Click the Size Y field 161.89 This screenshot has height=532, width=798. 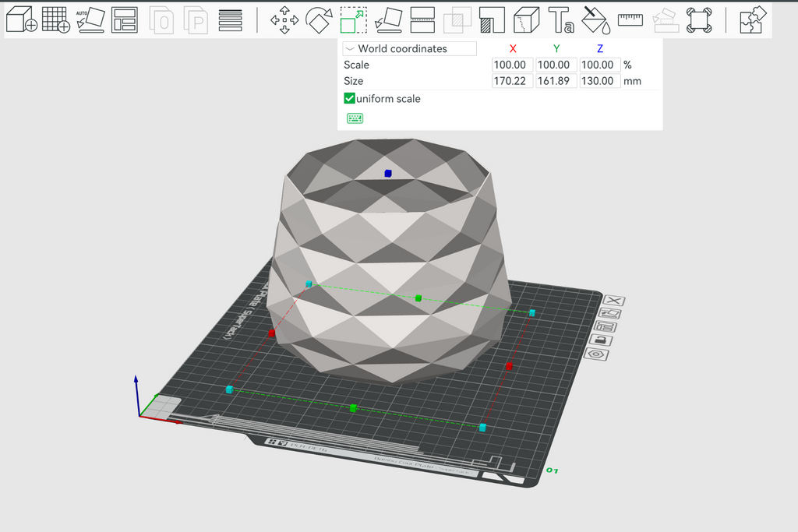click(x=556, y=81)
